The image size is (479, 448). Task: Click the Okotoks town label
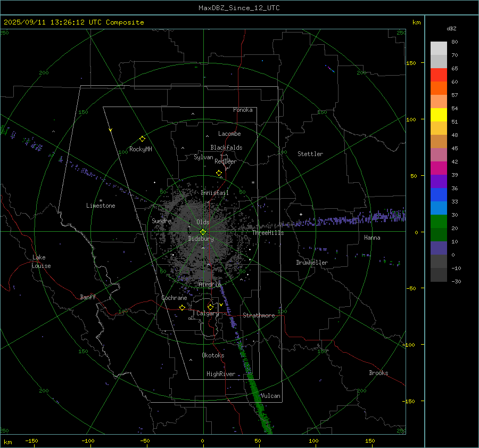point(213,355)
